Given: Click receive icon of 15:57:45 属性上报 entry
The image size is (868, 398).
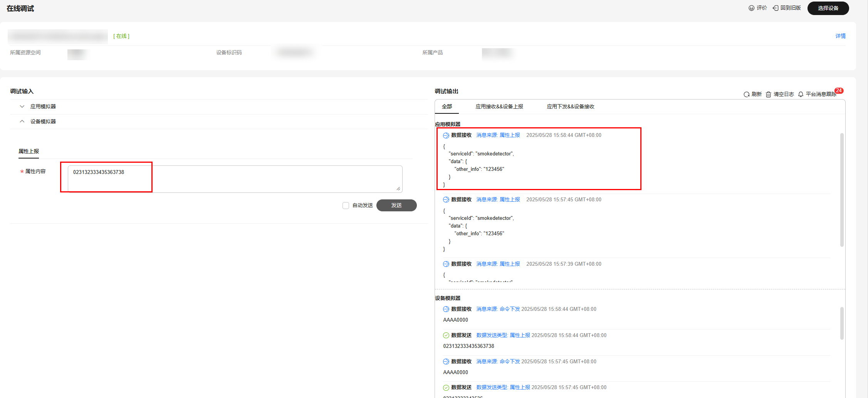Looking at the screenshot, I should [446, 200].
